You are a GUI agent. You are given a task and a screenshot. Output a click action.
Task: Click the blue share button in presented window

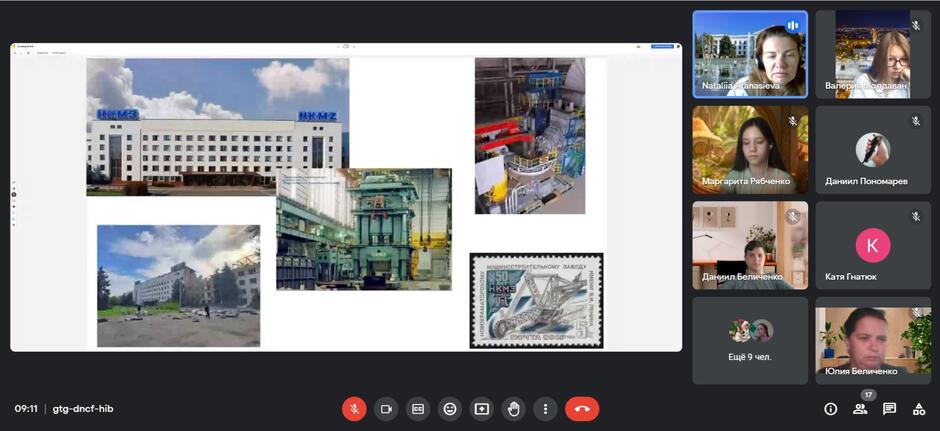coord(662,46)
